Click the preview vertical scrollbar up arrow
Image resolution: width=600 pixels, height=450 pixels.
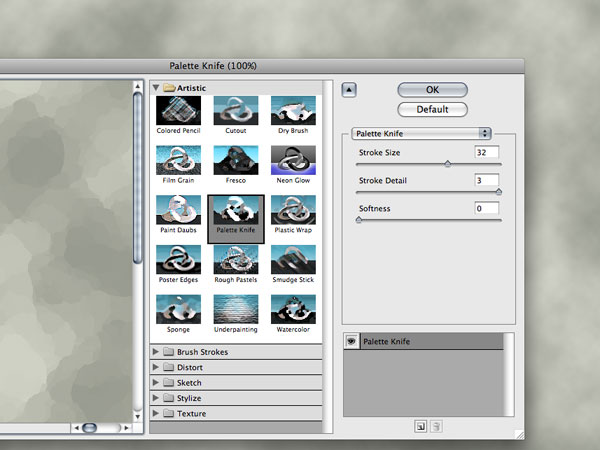point(138,86)
